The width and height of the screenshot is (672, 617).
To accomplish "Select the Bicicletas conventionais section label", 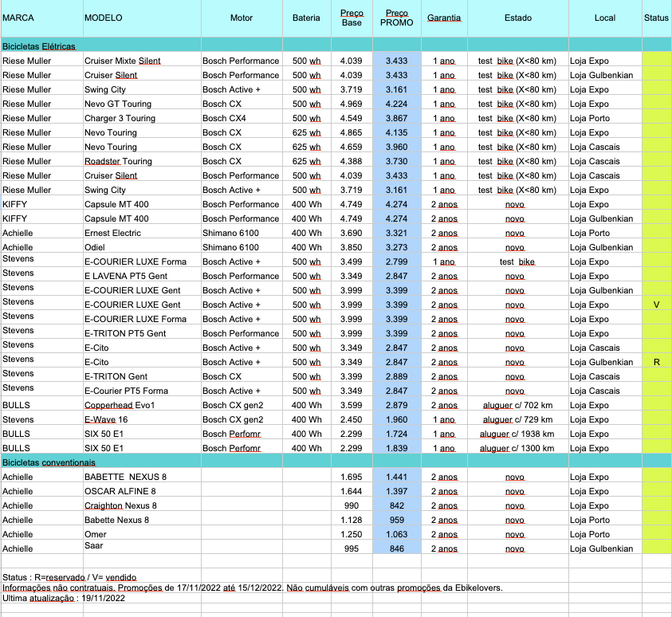I will (49, 462).
